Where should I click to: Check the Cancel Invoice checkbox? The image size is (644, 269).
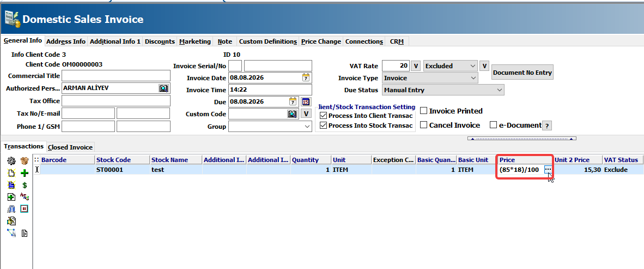point(423,125)
